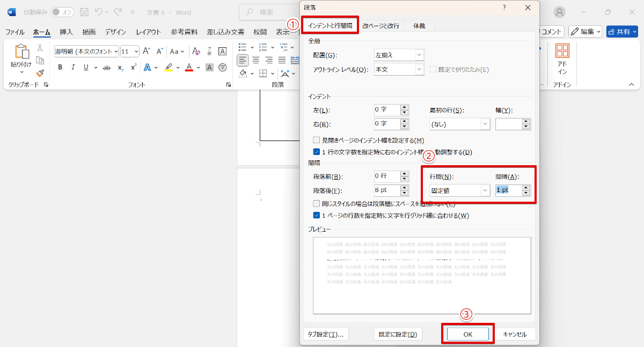Open the 挿入 ribbon tab
644x347 pixels.
(67, 32)
